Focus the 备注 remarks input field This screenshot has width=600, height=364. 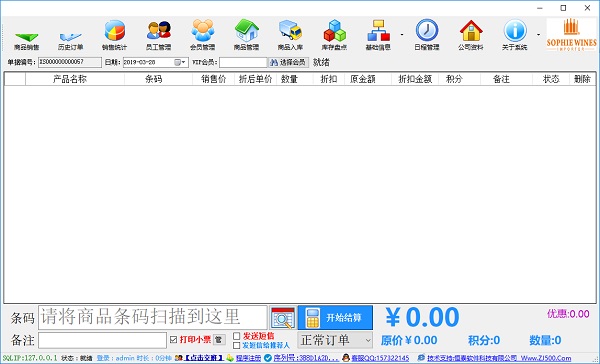pos(102,340)
